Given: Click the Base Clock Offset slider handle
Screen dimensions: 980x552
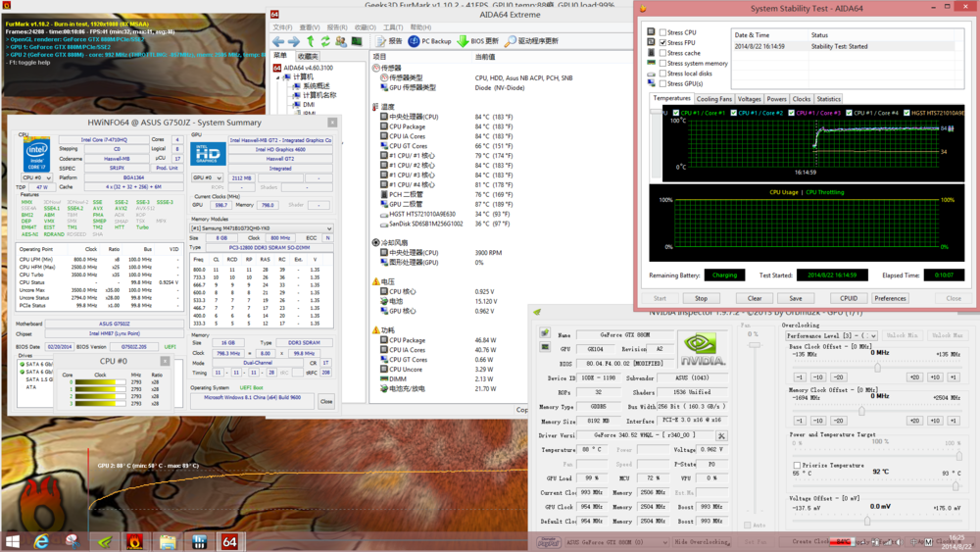Looking at the screenshot, I should pos(877,367).
